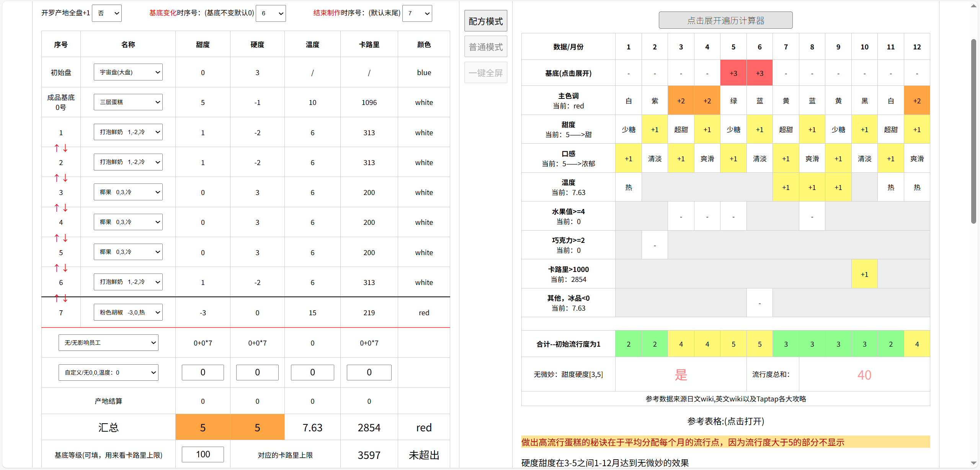This screenshot has width=980, height=470.
Task: Click the red down arrow below row 4
Action: (x=65, y=238)
